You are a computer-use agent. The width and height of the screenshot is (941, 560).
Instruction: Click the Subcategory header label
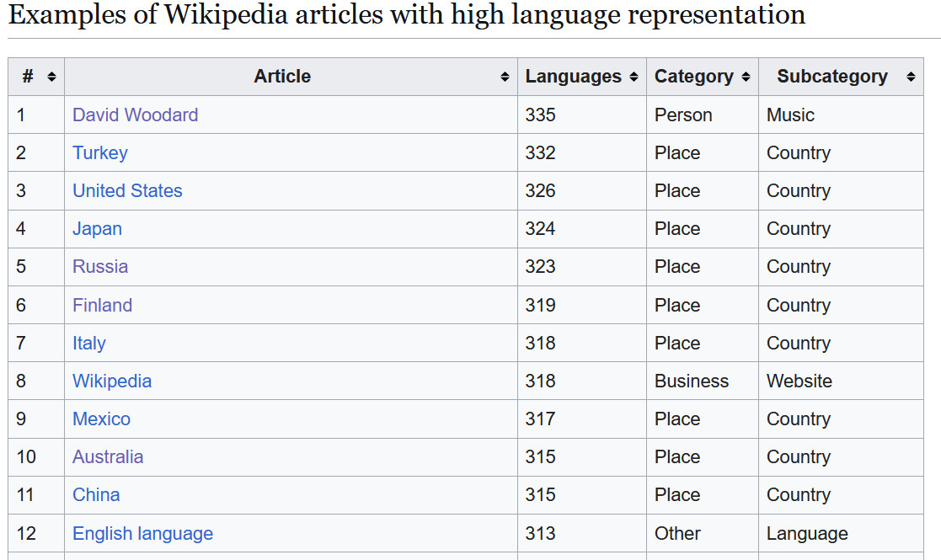(832, 76)
